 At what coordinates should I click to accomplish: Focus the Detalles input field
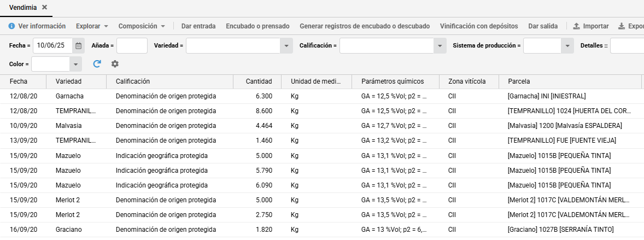click(x=627, y=45)
